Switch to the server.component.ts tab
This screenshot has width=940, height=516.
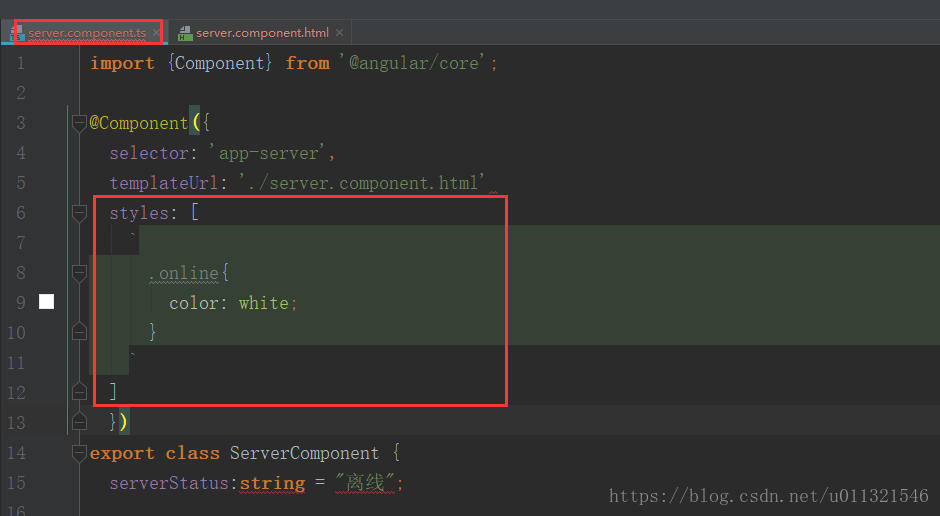coord(87,33)
